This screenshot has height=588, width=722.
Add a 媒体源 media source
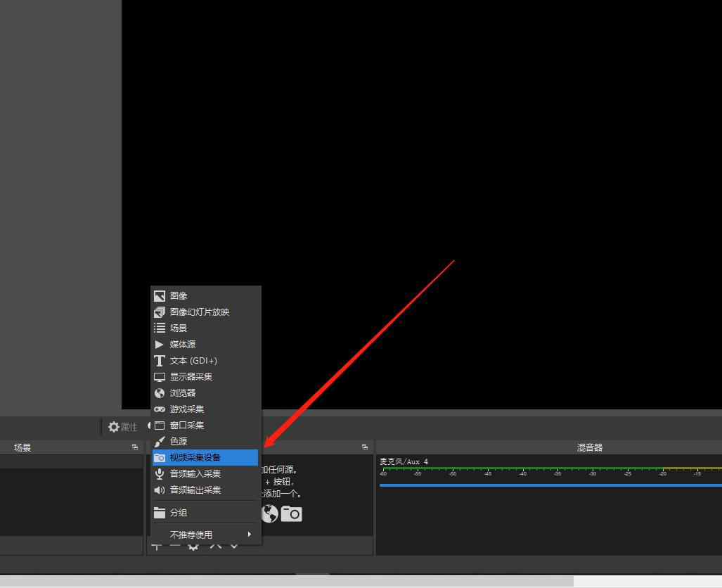[182, 345]
